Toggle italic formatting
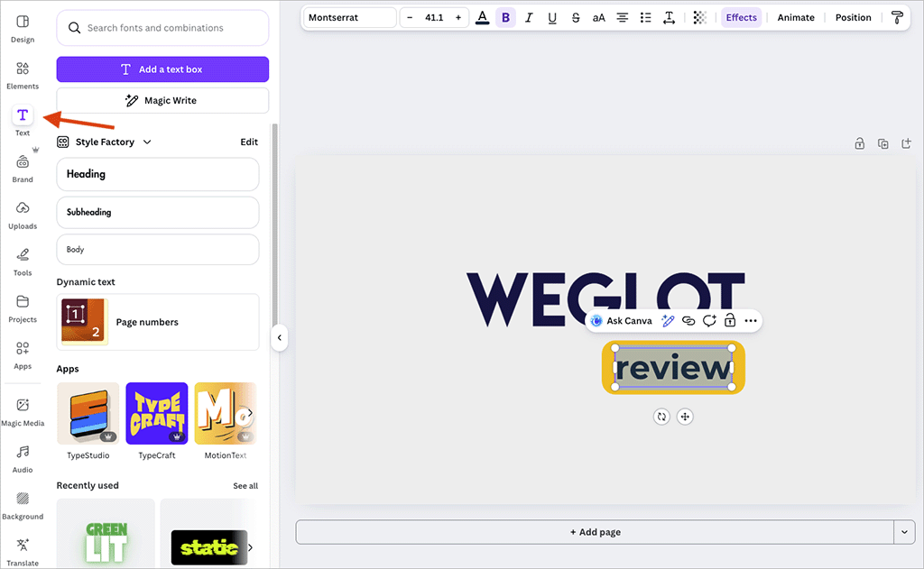Image resolution: width=924 pixels, height=569 pixels. coord(529,18)
